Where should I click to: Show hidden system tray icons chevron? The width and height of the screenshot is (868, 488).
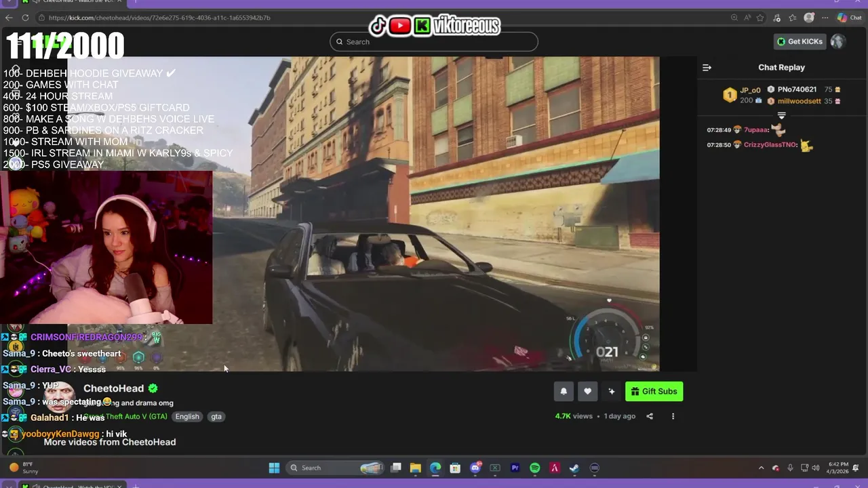point(761,468)
